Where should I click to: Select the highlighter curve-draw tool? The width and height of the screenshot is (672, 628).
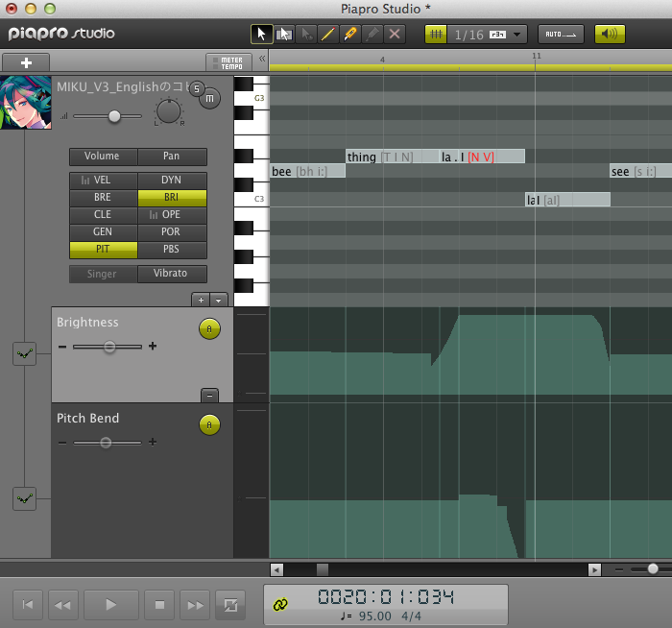click(x=350, y=35)
